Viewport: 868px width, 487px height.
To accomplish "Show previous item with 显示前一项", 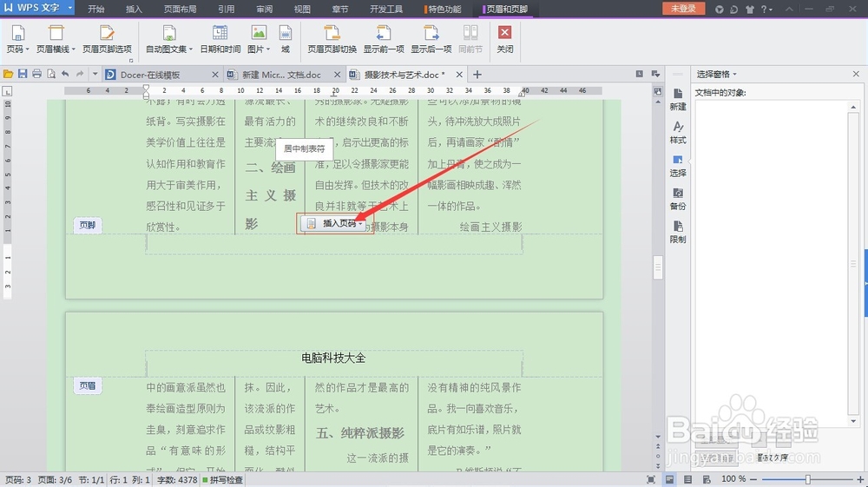I will tap(384, 39).
